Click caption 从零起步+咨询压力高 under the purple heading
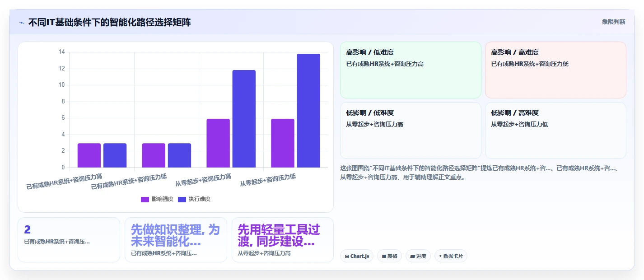644x280 pixels. click(x=264, y=253)
